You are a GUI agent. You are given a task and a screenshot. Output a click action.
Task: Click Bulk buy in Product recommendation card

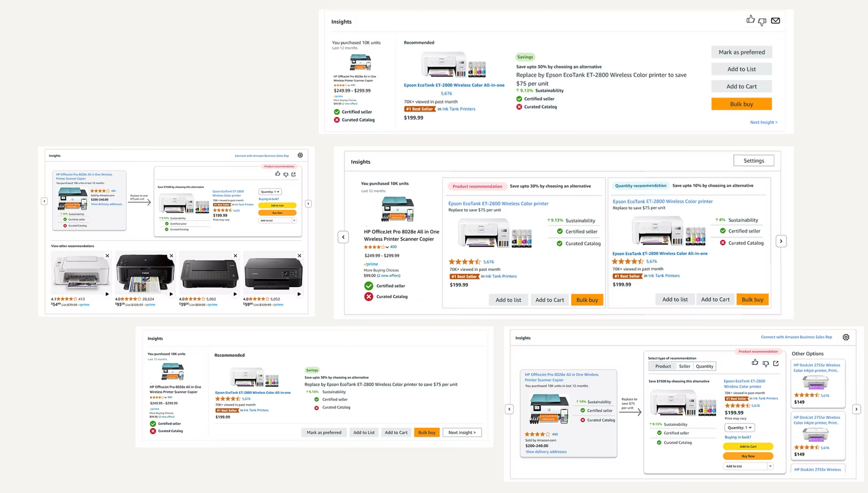587,300
